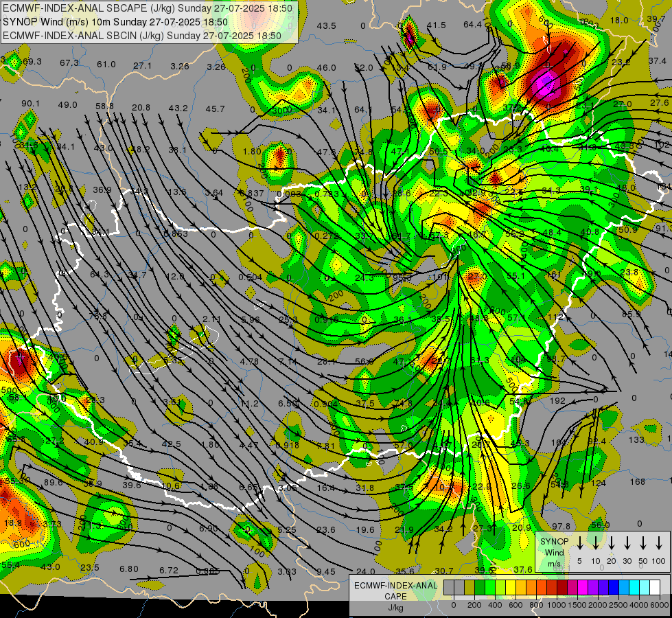
Task: Click the map value '124'
Action: click(x=599, y=483)
